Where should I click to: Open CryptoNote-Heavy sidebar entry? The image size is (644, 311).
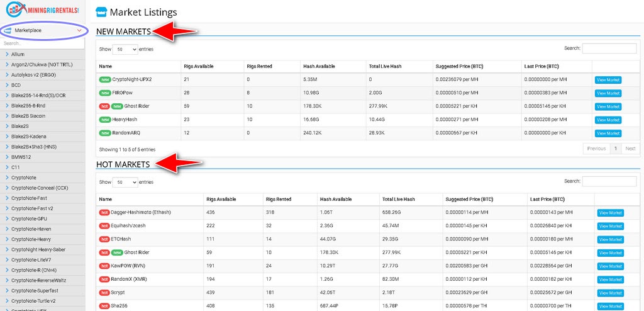pos(43,239)
